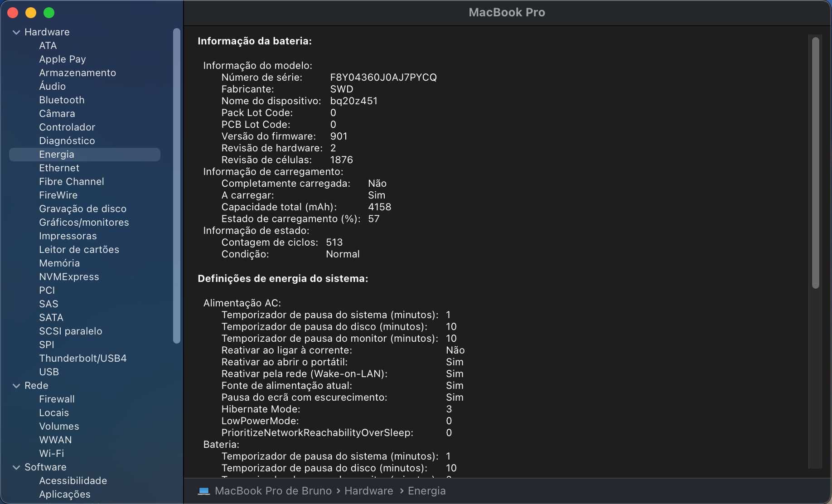Click Energia in the path bar
Screen dimensions: 832x504
coord(427,491)
